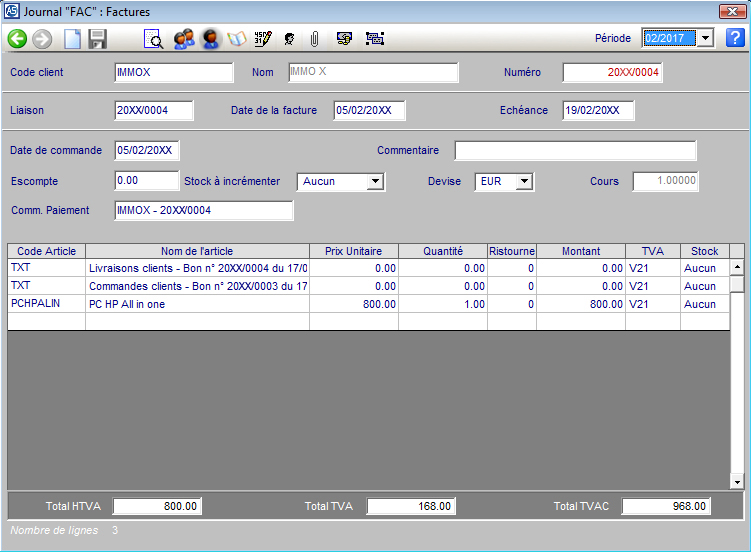
Task: Click the two-person customers icon
Action: 183,39
